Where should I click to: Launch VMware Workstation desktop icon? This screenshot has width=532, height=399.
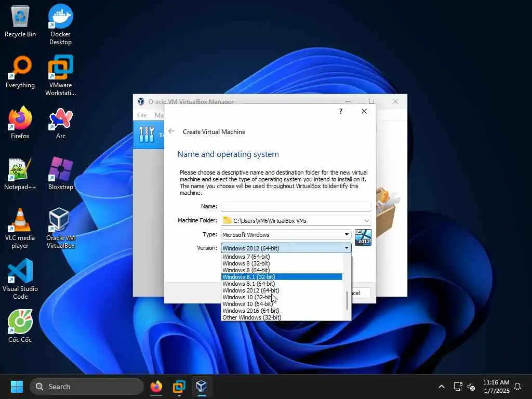tap(60, 75)
